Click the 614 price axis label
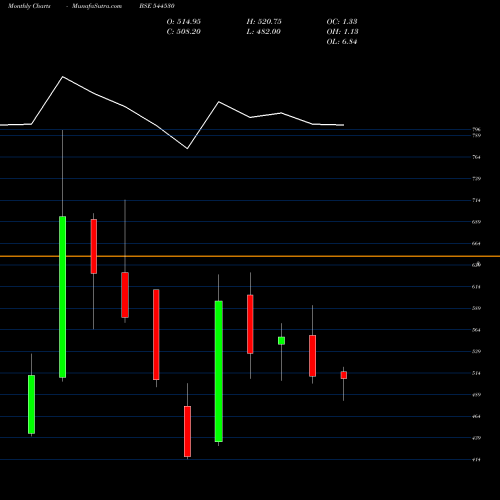 pyautogui.click(x=476, y=287)
